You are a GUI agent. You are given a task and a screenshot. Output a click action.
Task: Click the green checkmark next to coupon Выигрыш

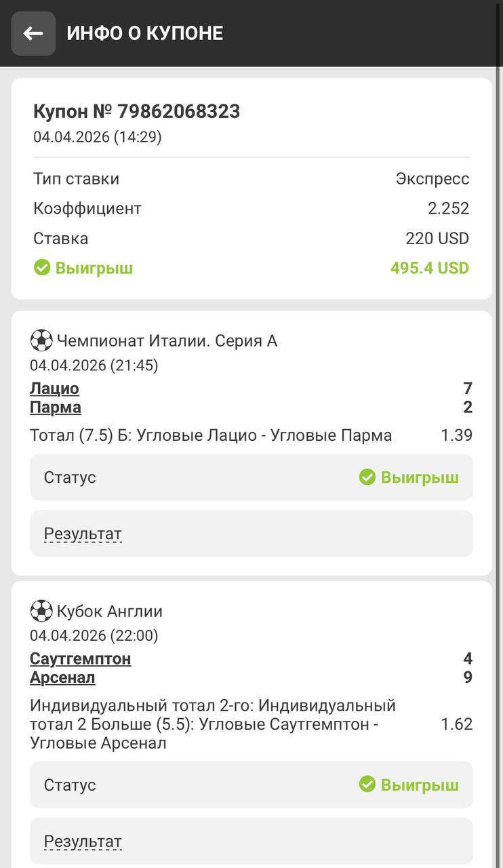tap(42, 268)
